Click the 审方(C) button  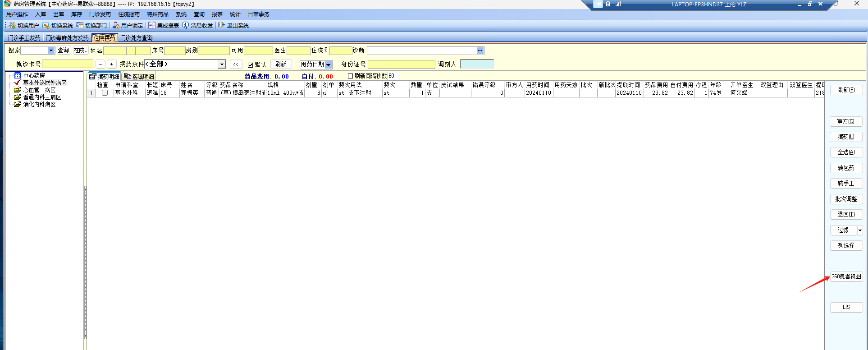tap(846, 121)
